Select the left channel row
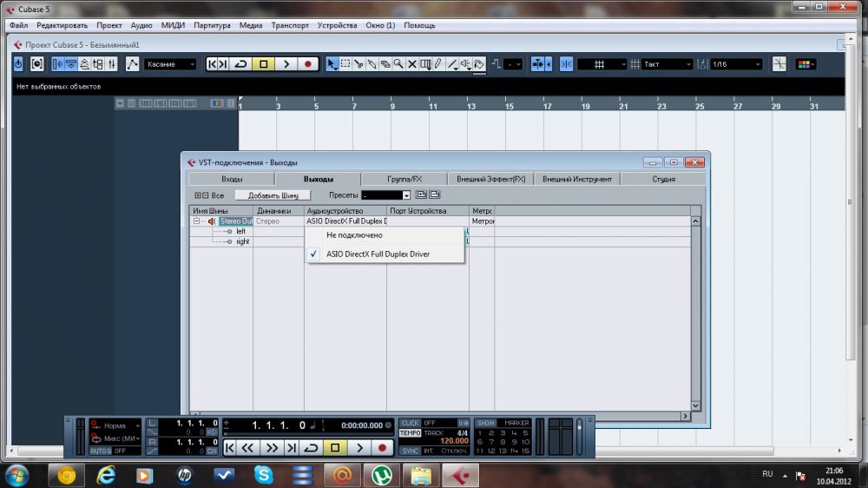Viewport: 868px width, 488px height. (240, 232)
